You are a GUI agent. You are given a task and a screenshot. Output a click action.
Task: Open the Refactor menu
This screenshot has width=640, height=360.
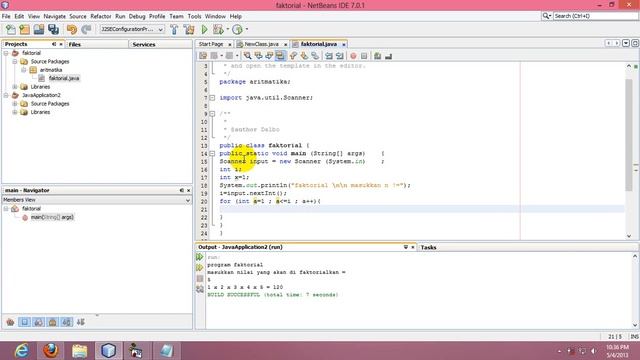point(101,16)
